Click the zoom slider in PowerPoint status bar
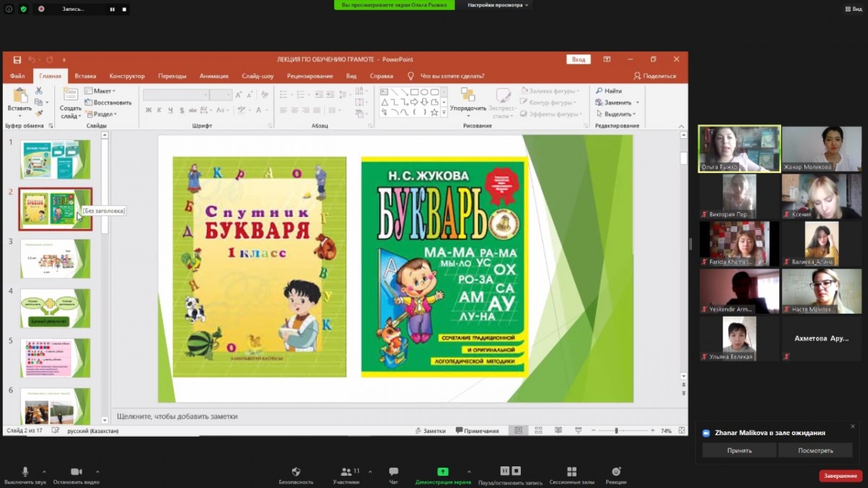 616,431
